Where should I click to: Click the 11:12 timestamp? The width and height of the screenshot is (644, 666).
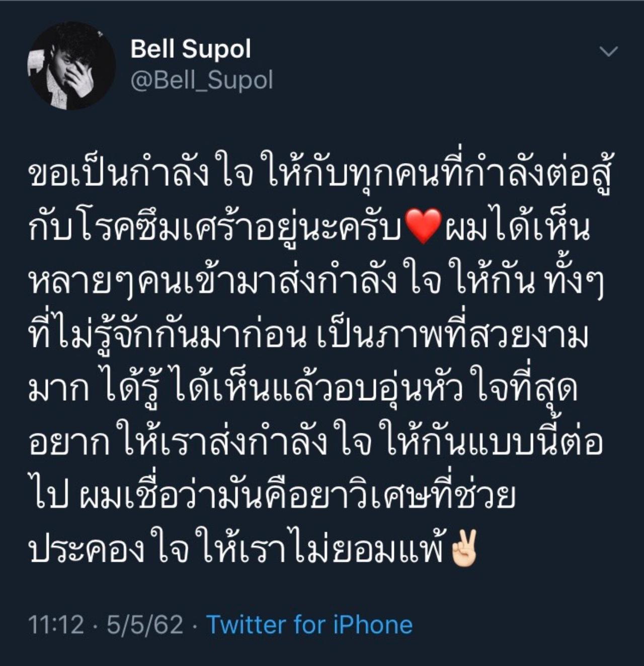[x=56, y=625]
